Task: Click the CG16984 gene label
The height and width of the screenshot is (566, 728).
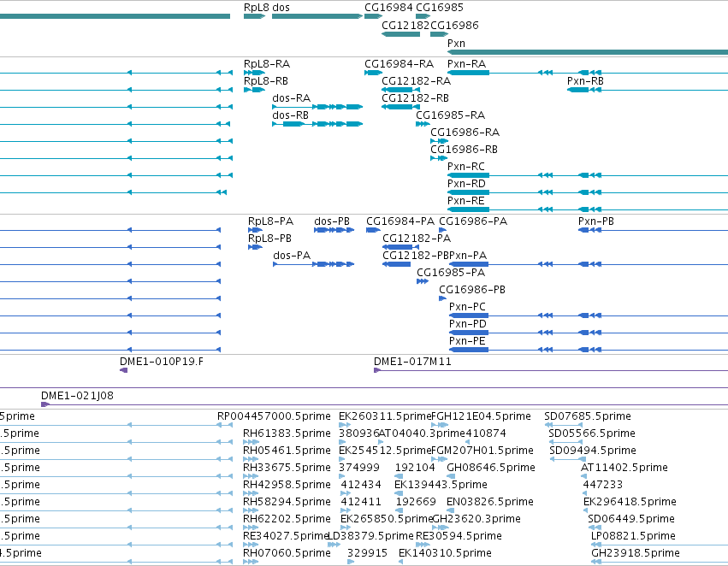Action: click(x=388, y=8)
